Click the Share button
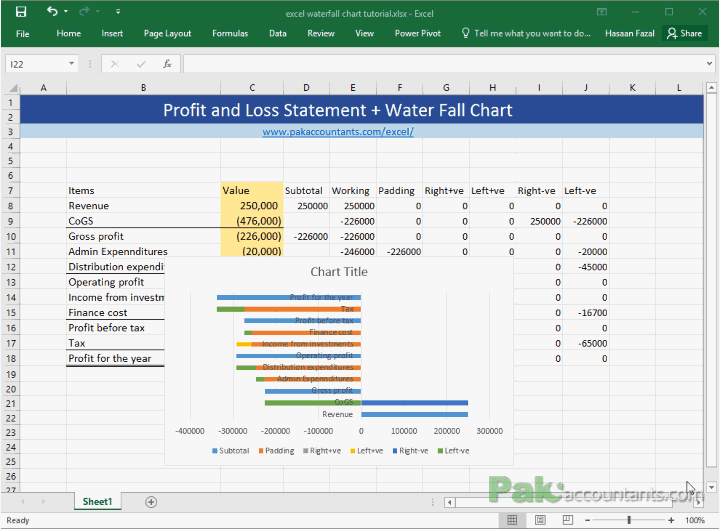Viewport: 720px width, 529px height. pyautogui.click(x=685, y=34)
